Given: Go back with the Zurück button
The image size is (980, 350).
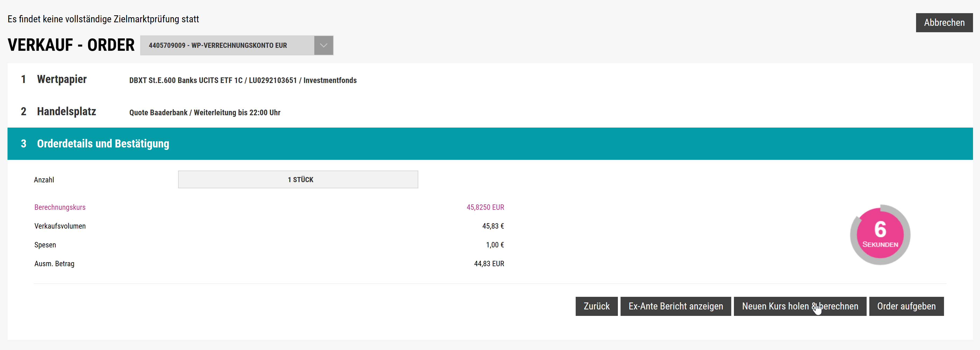Looking at the screenshot, I should tap(596, 306).
